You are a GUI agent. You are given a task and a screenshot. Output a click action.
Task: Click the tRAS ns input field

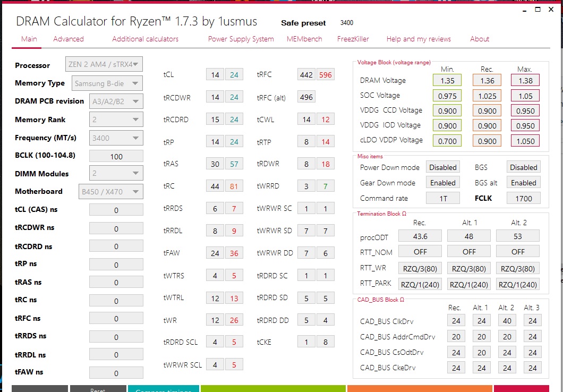point(116,282)
